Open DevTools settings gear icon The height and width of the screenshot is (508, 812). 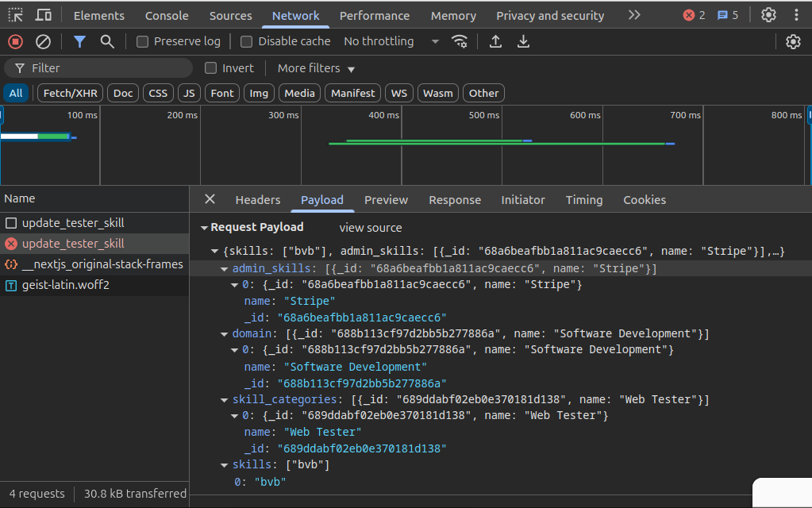(x=768, y=15)
